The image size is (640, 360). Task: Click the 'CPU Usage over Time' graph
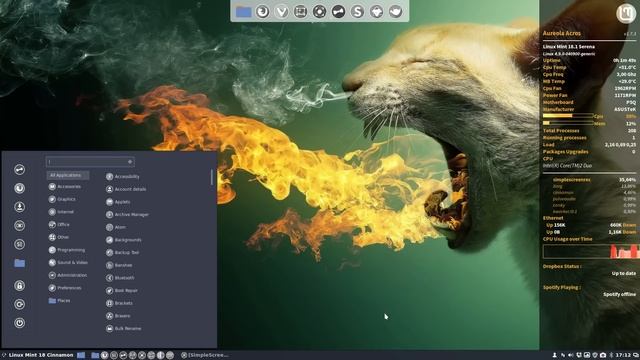pyautogui.click(x=591, y=251)
